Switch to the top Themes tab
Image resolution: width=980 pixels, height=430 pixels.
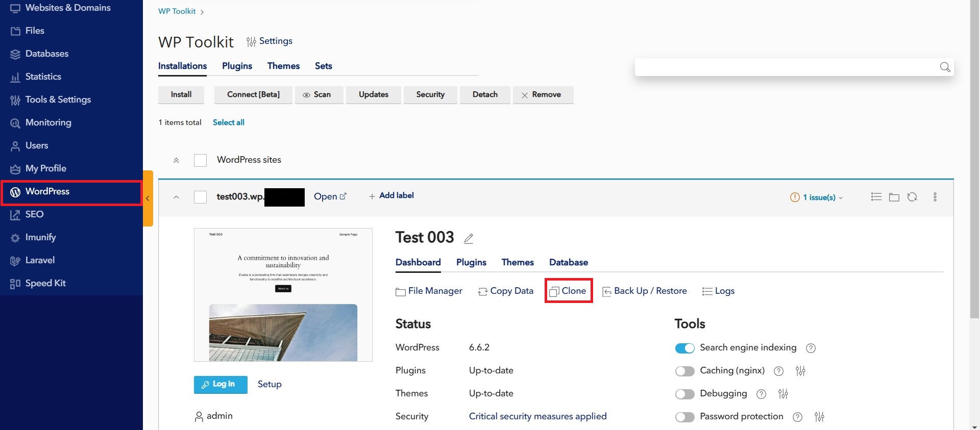point(283,66)
